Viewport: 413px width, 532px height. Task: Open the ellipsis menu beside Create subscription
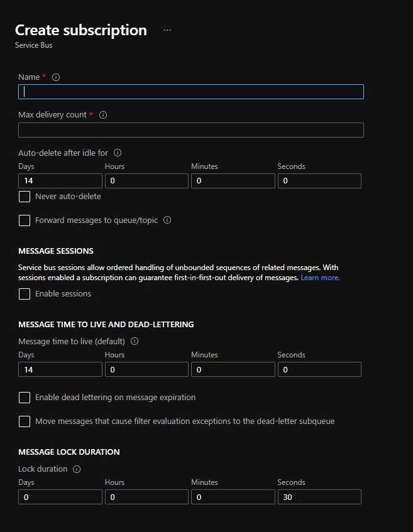[x=167, y=30]
